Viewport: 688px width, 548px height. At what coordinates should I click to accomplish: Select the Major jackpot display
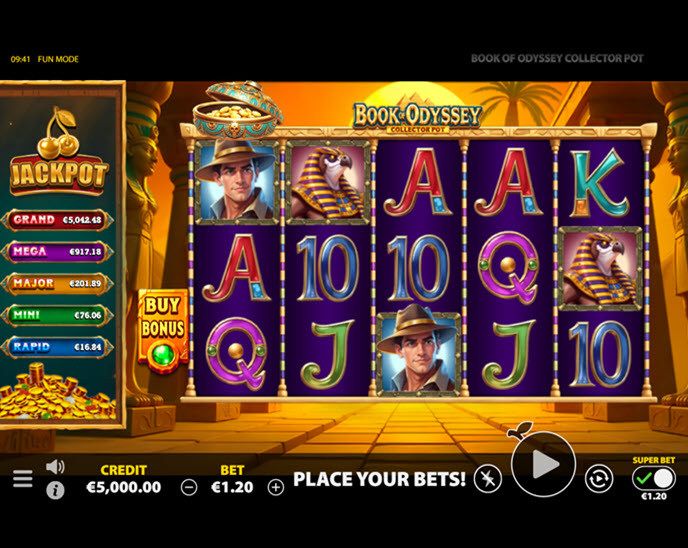pos(57,283)
